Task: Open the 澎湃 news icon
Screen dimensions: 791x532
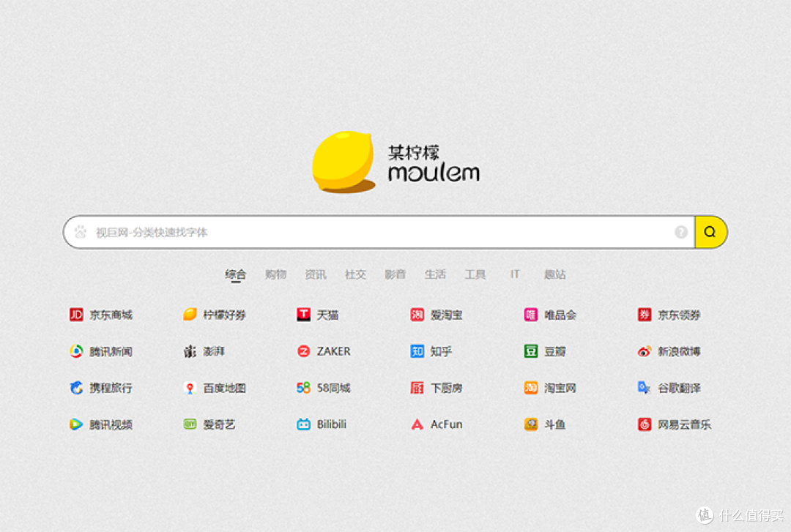Action: point(190,351)
